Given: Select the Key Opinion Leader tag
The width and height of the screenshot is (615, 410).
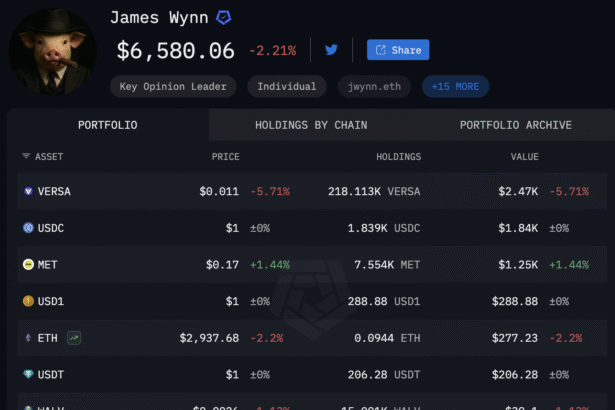Looking at the screenshot, I should (x=174, y=87).
